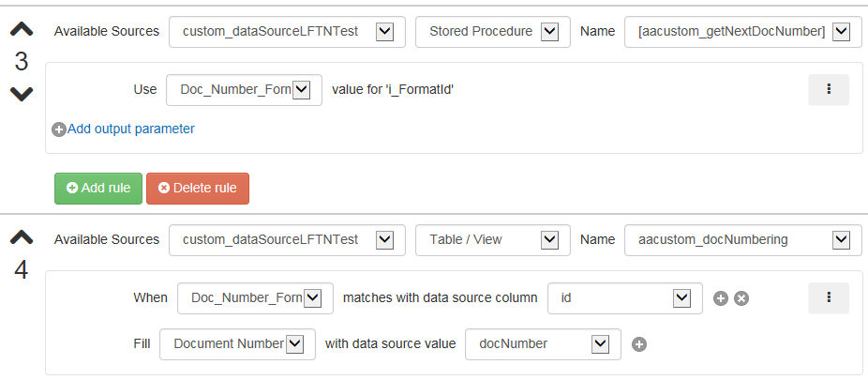This screenshot has width=868, height=380.
Task: Click the red Delete rule button
Action: (x=198, y=189)
